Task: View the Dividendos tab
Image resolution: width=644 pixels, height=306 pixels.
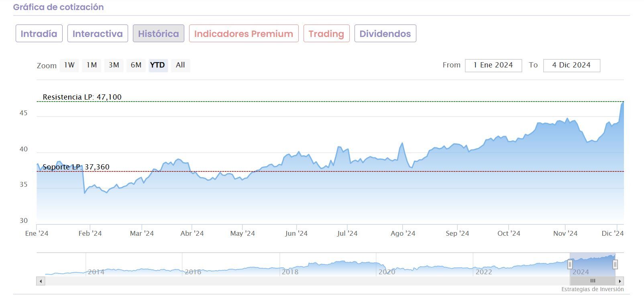Action: pos(385,34)
